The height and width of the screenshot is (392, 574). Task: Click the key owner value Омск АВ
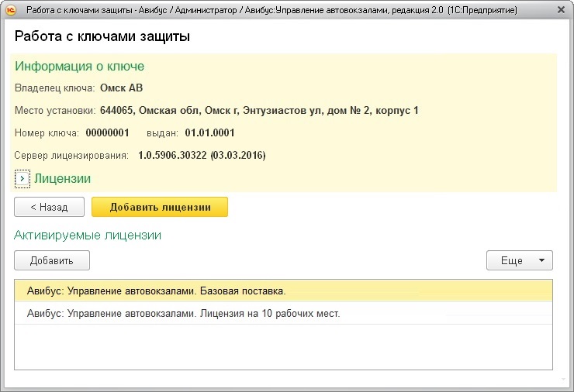121,88
